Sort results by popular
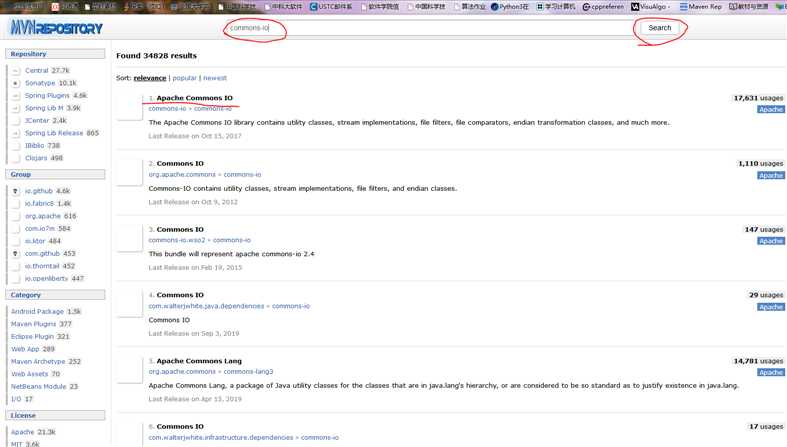Viewport: 787px width, 447px height. (x=185, y=78)
